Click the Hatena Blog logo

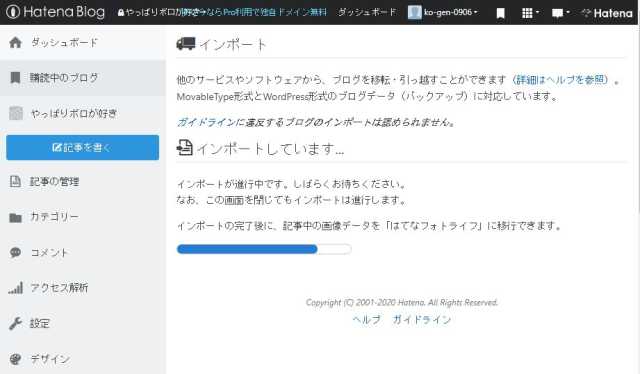click(56, 12)
